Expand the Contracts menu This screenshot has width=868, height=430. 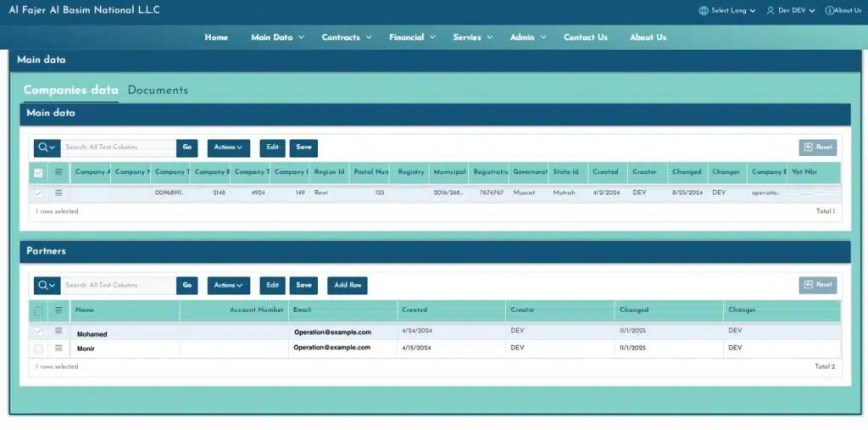tap(347, 37)
